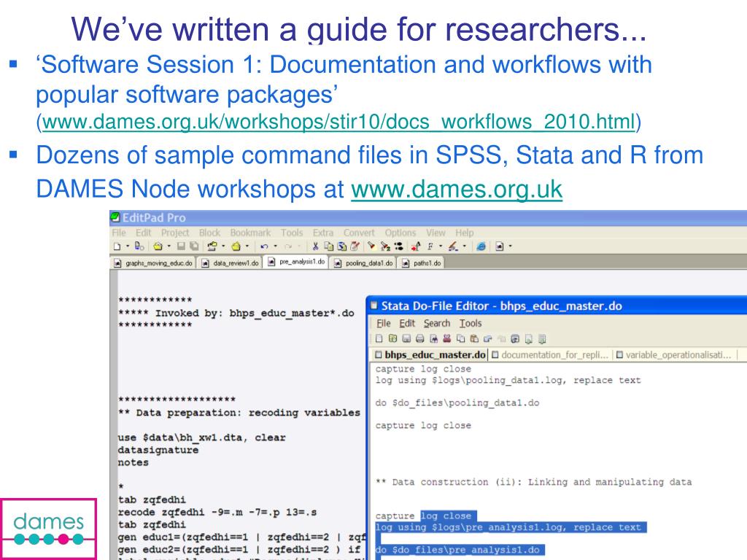
Task: Click the Find Next flashlight icon in EditPad Pro
Action: (x=385, y=246)
